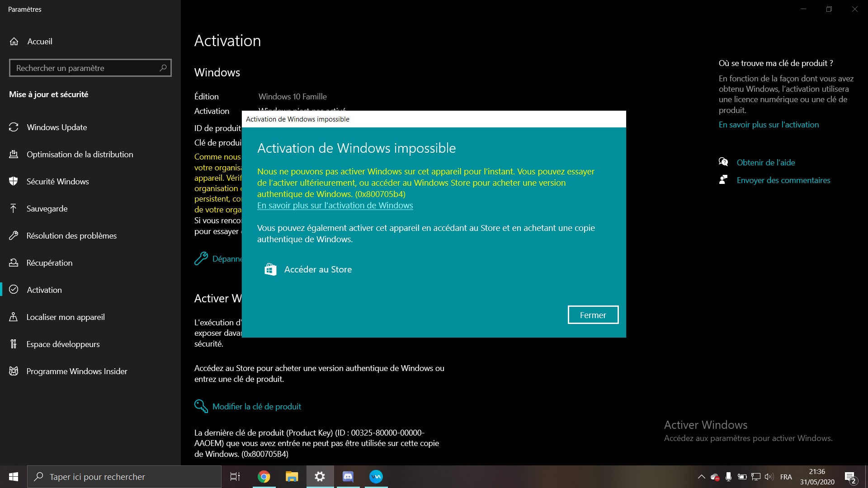Click Obtenir de l'aide link
The image size is (868, 488).
click(x=765, y=163)
